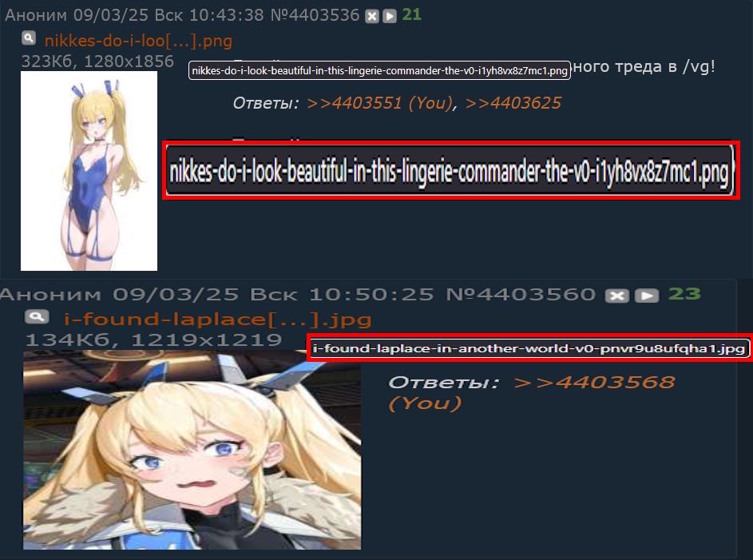Open the i-found-laplace[...].jpg file link
This screenshot has height=560, width=753.
[x=217, y=320]
